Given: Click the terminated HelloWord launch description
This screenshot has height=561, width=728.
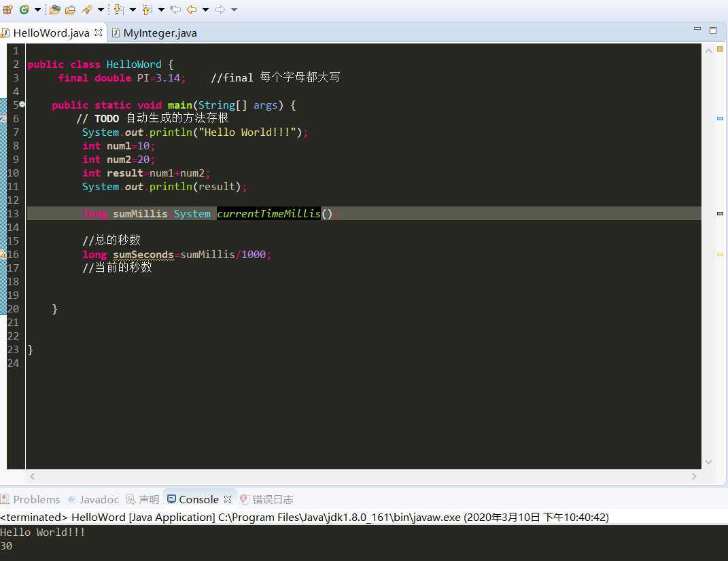Looking at the screenshot, I should point(305,517).
